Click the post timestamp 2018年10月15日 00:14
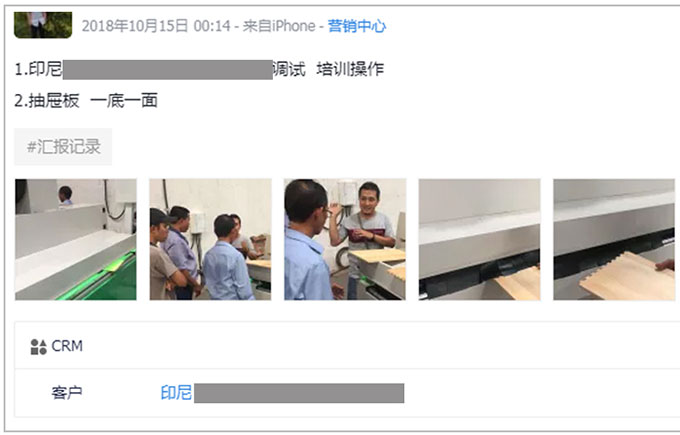This screenshot has height=435, width=680. [x=156, y=26]
